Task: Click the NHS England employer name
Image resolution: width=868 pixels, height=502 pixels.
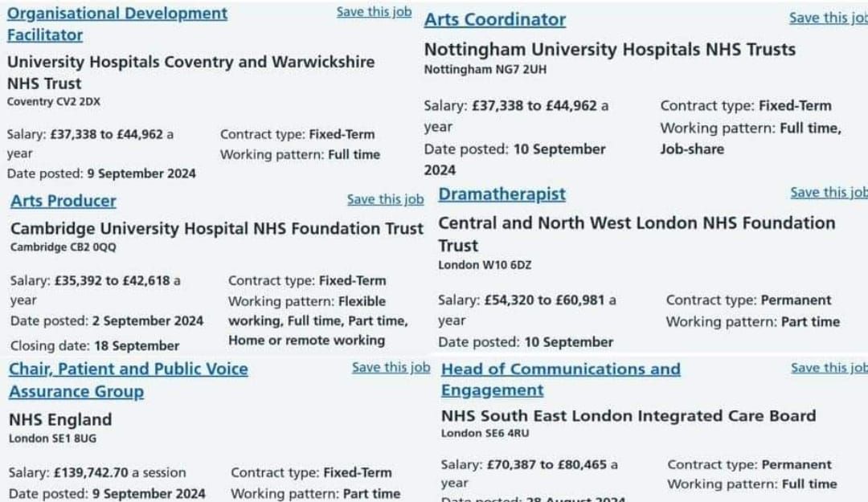Action: (60, 419)
